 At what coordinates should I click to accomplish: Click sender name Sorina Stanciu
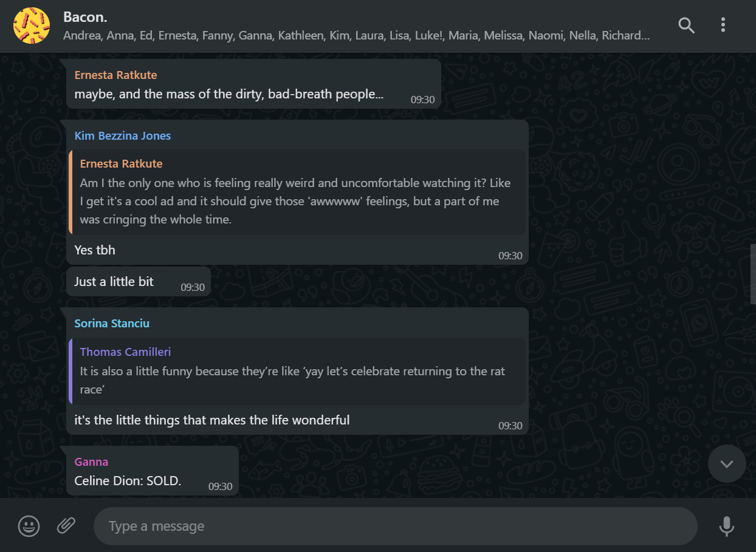click(x=112, y=323)
